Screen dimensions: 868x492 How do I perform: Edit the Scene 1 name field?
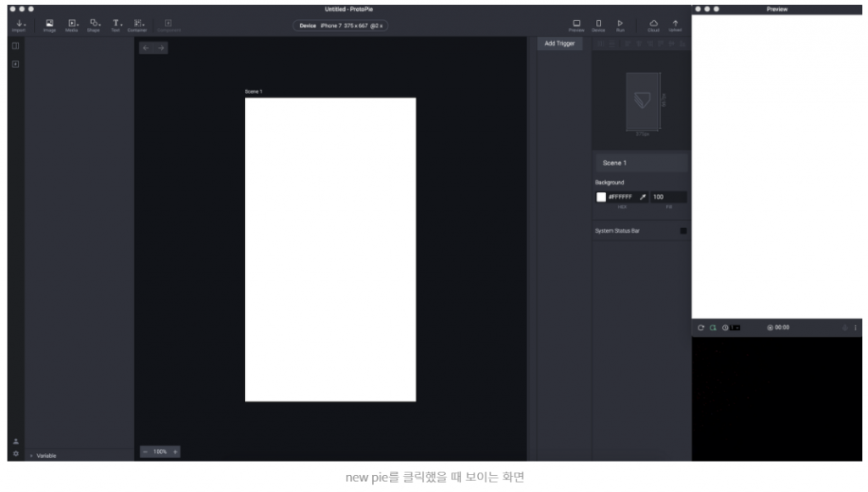pyautogui.click(x=642, y=163)
